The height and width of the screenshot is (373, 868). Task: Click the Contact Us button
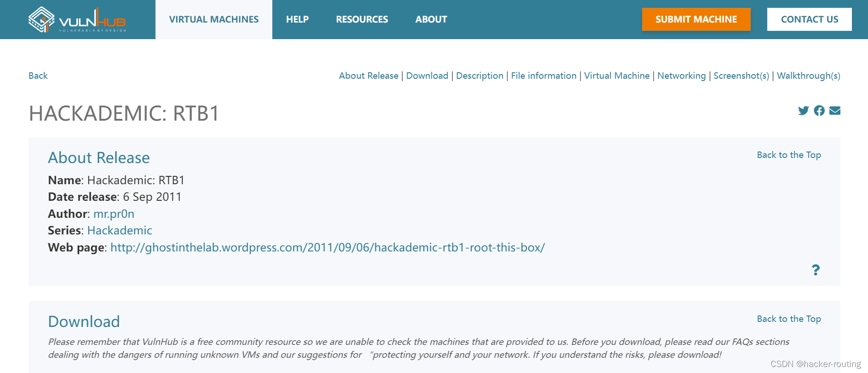809,19
